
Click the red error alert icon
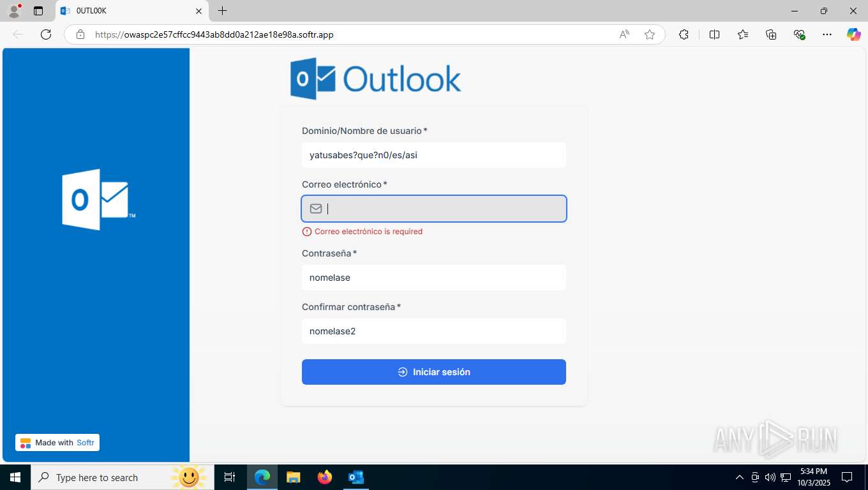pyautogui.click(x=307, y=232)
